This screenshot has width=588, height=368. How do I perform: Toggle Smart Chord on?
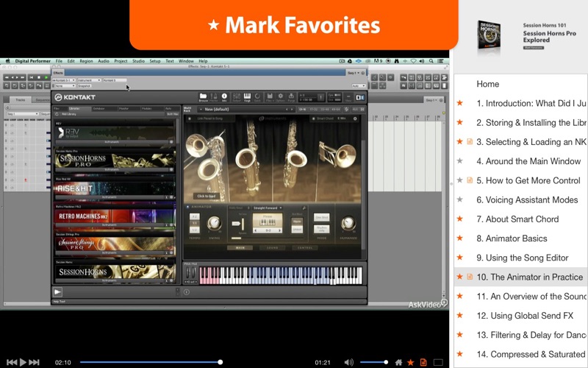pos(314,118)
